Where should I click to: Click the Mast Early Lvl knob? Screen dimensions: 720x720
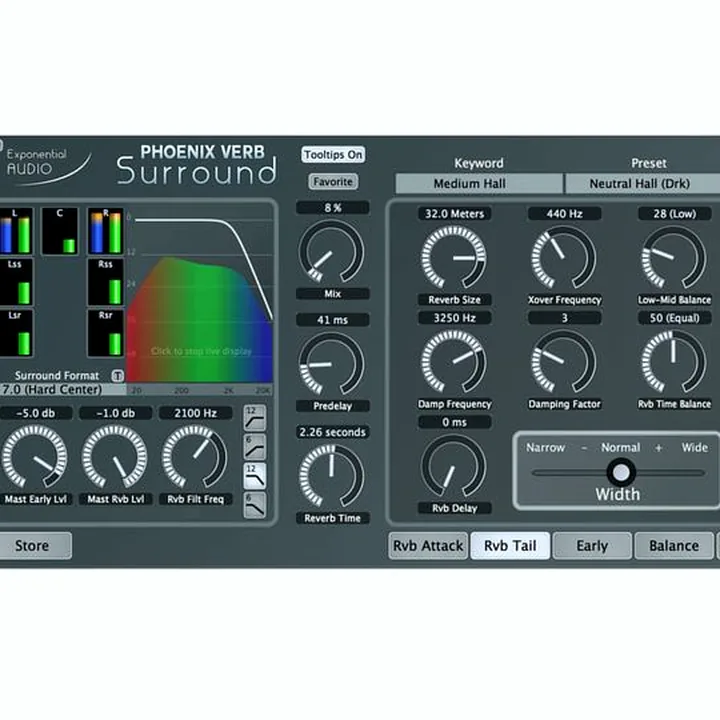(34, 457)
